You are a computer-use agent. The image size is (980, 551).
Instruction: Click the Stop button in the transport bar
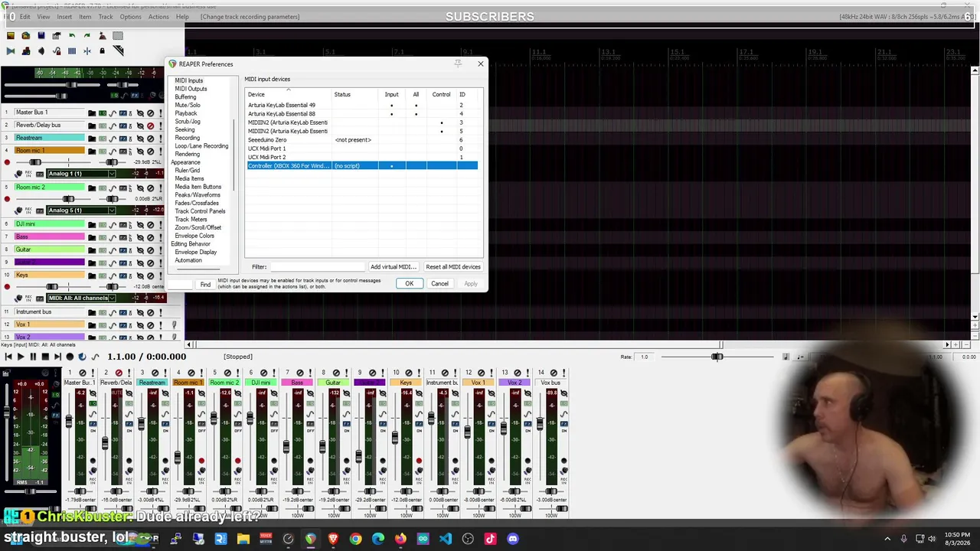click(45, 357)
